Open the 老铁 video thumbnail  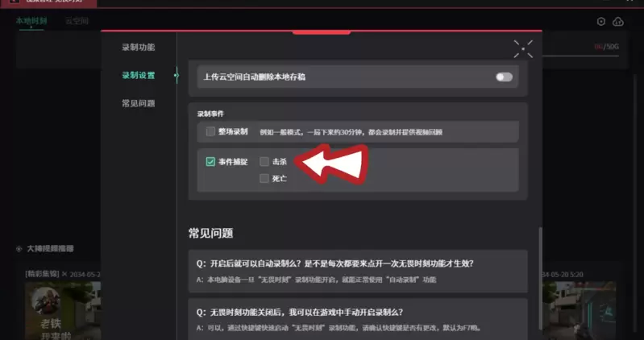pos(63,310)
